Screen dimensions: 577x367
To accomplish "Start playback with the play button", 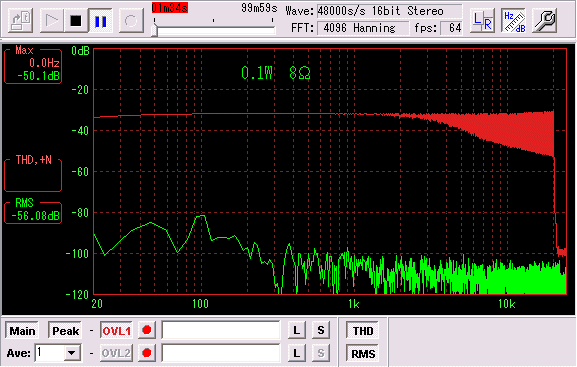I will 52,20.
